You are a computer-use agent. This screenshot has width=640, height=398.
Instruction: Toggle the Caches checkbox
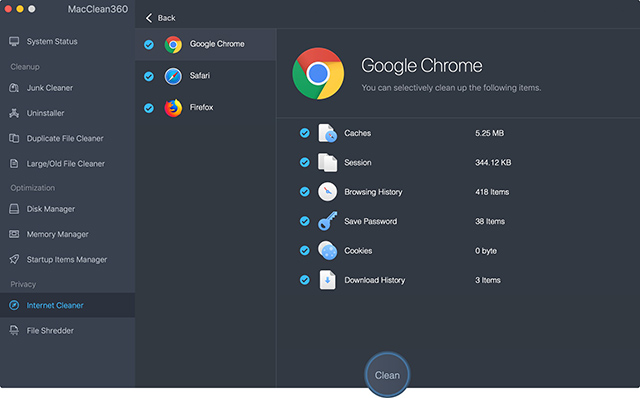tap(304, 133)
